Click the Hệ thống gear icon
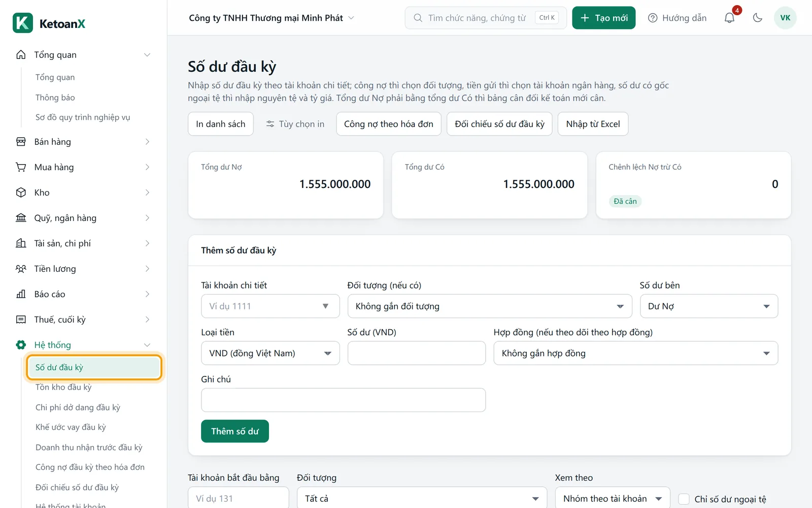The height and width of the screenshot is (508, 812). point(21,345)
